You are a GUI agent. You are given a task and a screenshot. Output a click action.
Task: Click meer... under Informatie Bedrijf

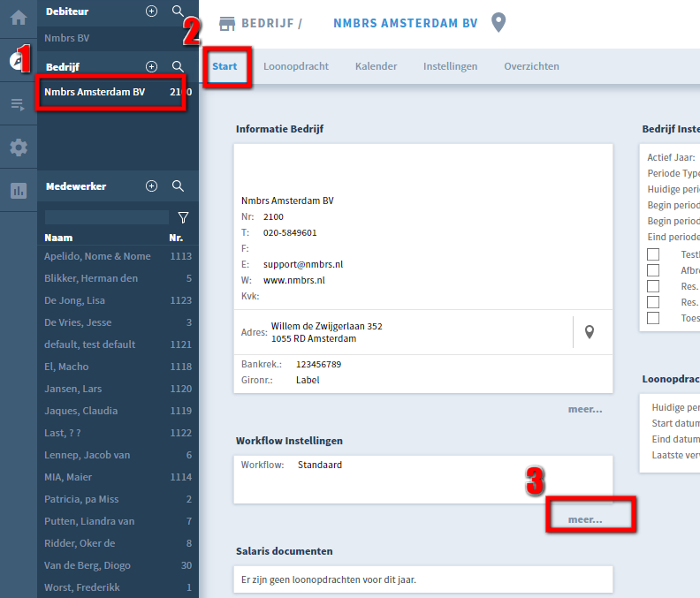[585, 409]
